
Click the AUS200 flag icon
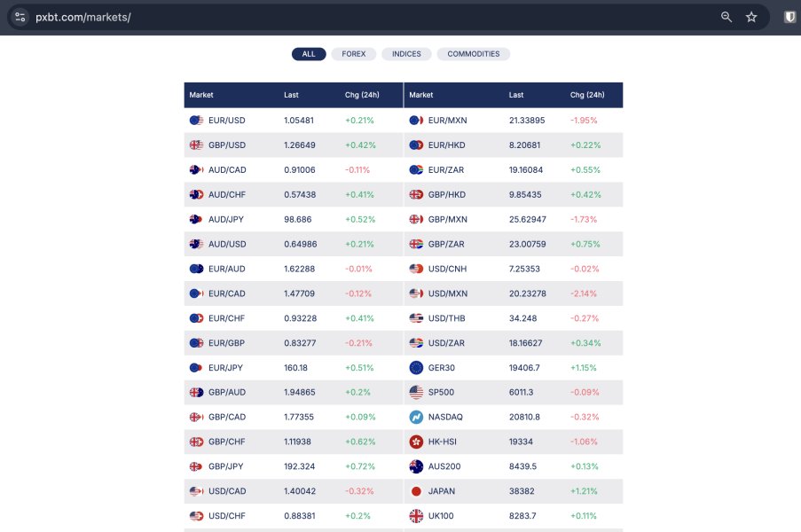pos(416,466)
